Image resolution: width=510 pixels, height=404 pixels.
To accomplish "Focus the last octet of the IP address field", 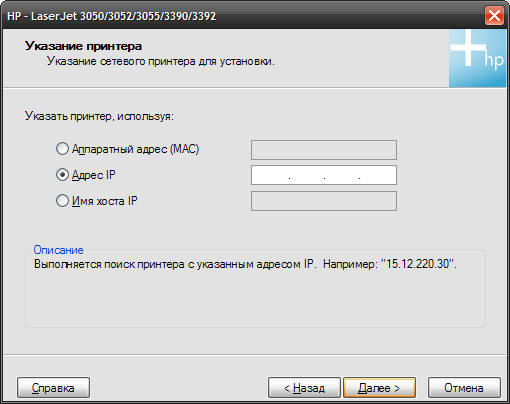I will coord(378,175).
